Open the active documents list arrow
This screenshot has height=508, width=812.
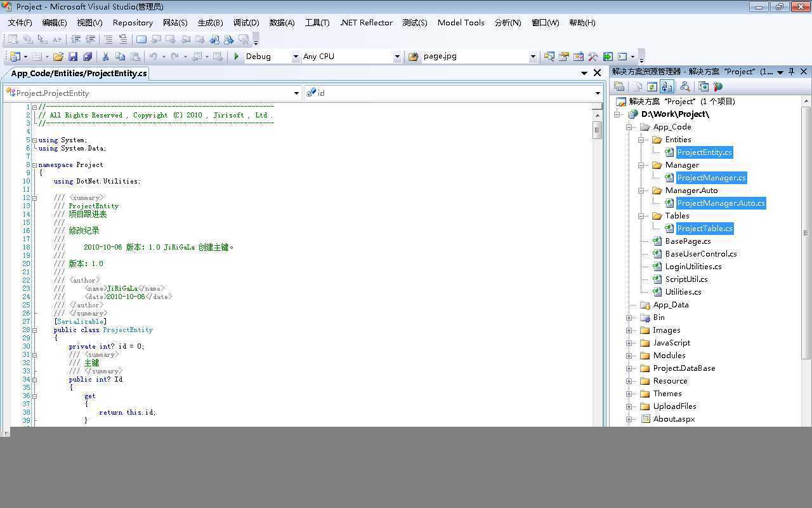coord(584,73)
